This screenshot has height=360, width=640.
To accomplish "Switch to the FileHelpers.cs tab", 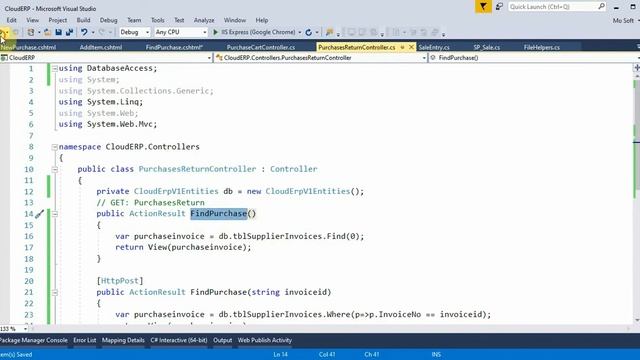I will tap(542, 47).
